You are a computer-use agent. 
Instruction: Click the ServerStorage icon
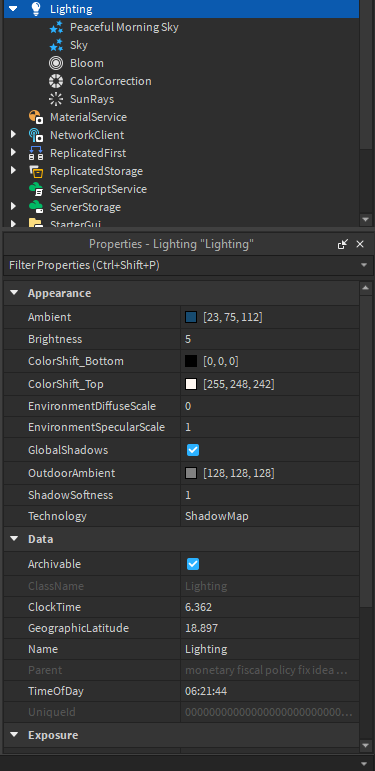pos(36,207)
